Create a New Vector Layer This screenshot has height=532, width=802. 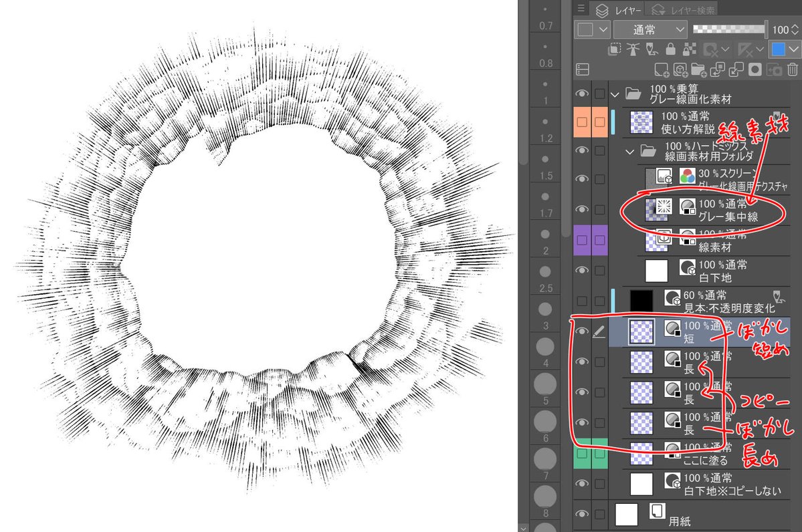680,70
